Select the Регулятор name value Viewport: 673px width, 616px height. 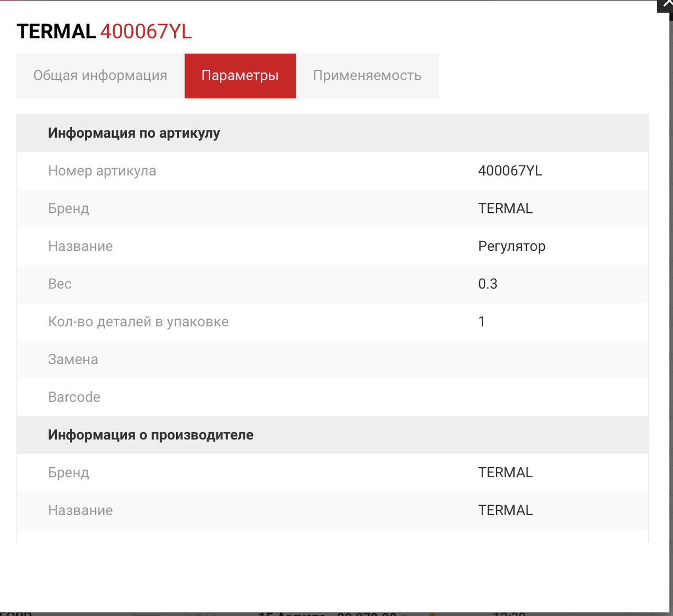pos(512,247)
